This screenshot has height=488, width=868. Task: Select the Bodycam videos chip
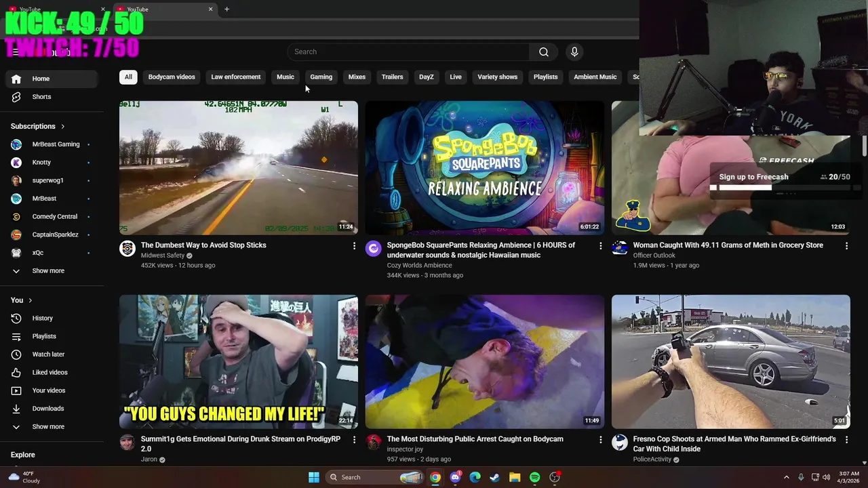click(172, 77)
